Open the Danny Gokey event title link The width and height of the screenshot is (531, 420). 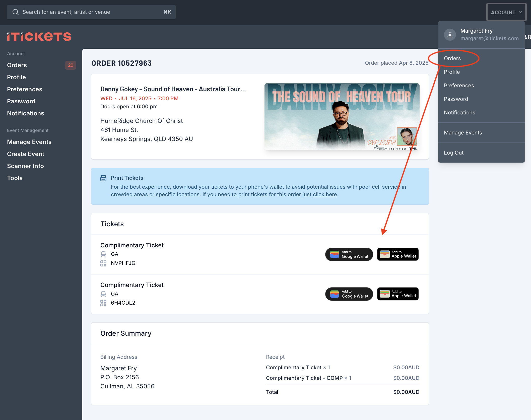click(x=173, y=89)
